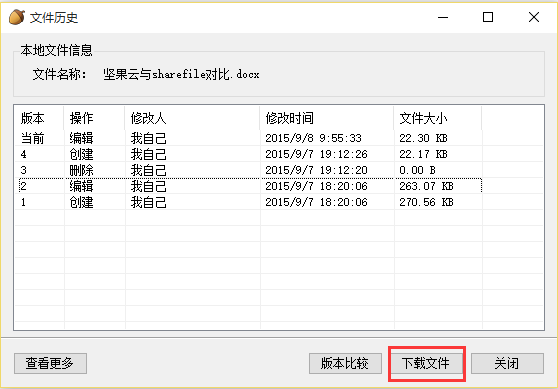Close the 文件历史 window with X
Screen dimensions: 558x389
pos(534,17)
